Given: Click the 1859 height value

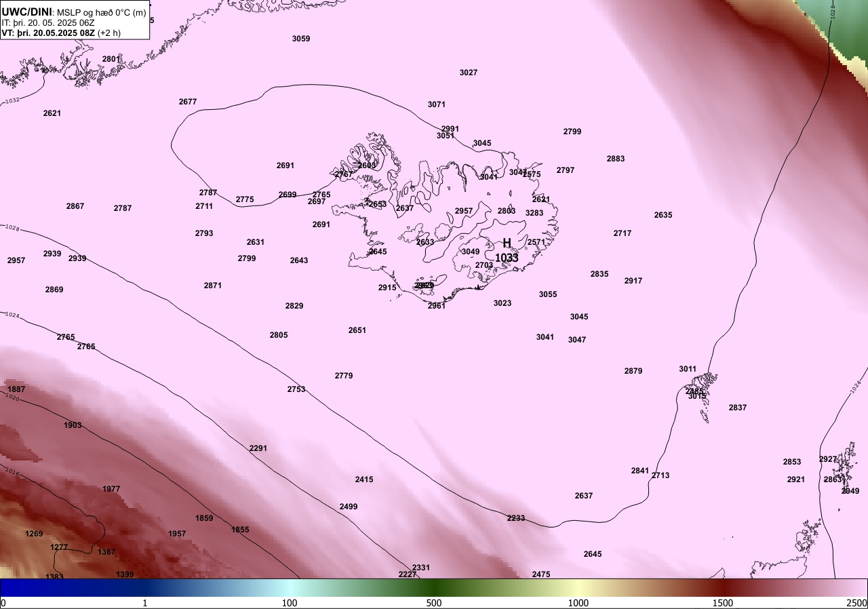Looking at the screenshot, I should (x=204, y=518).
